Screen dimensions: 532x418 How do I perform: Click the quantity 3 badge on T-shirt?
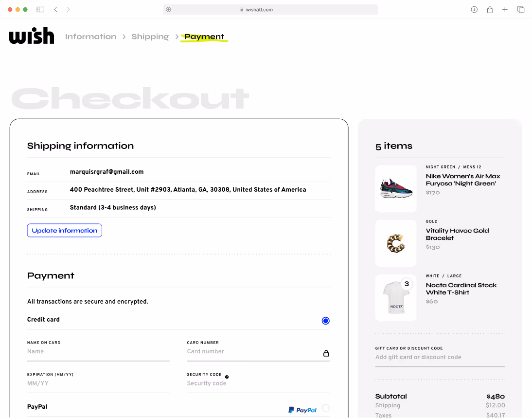(x=407, y=284)
